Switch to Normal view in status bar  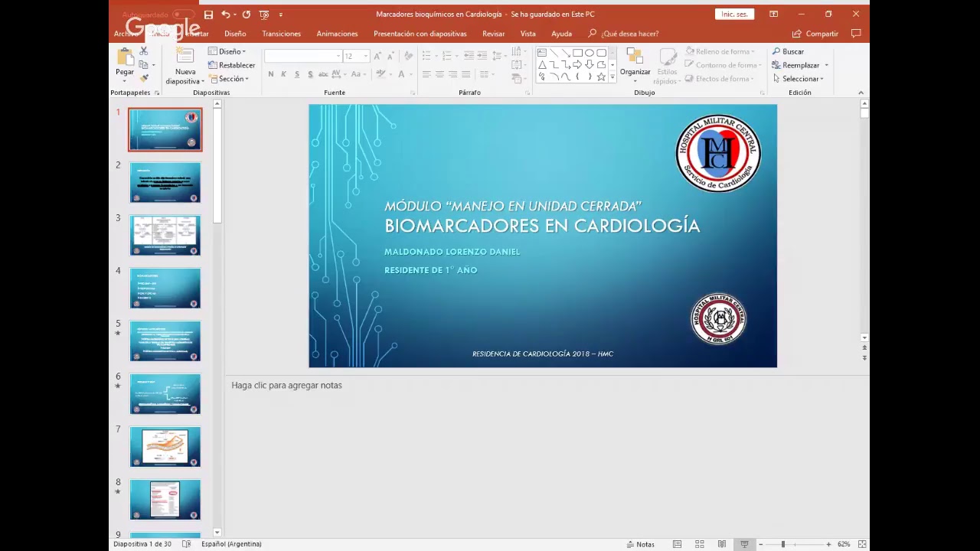[677, 544]
